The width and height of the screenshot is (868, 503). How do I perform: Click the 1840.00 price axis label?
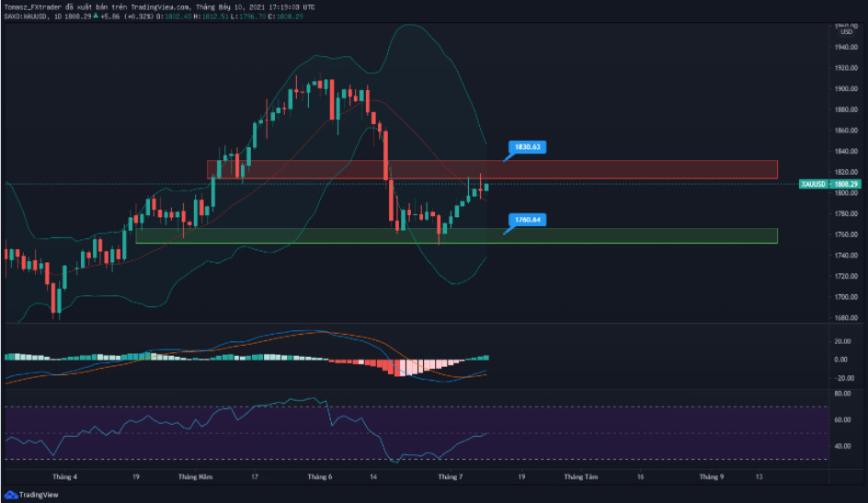(x=846, y=151)
